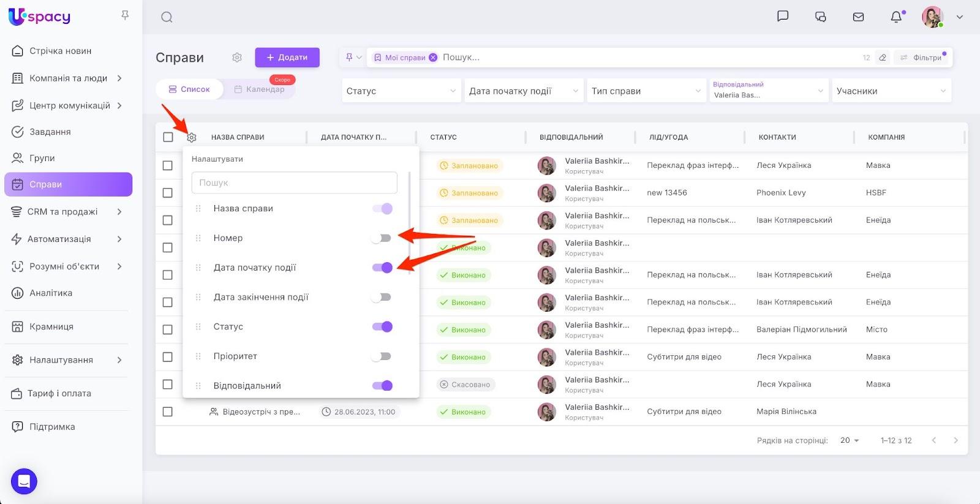980x504 pixels.
Task: Go to Завдання in the sidebar
Action: [x=50, y=132]
